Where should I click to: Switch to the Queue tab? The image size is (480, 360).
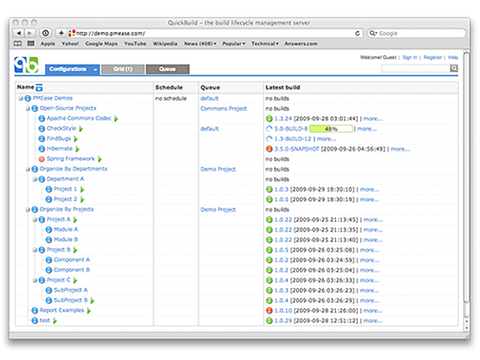click(168, 69)
